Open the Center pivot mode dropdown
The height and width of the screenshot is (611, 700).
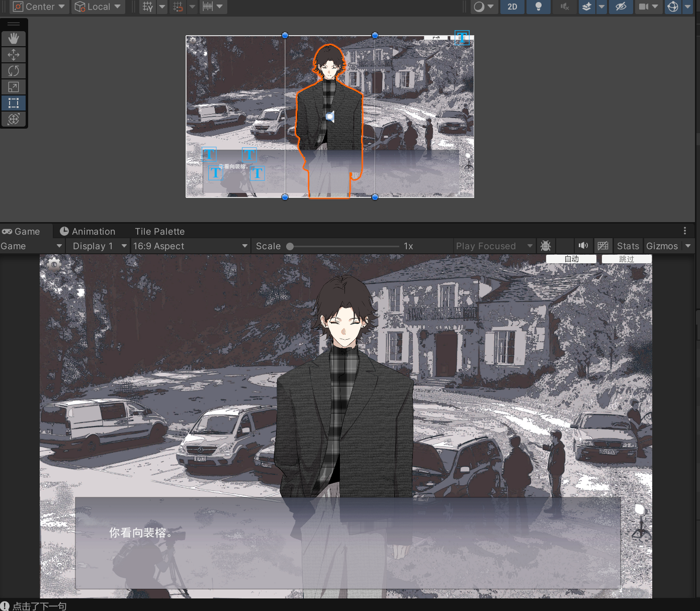pos(39,7)
